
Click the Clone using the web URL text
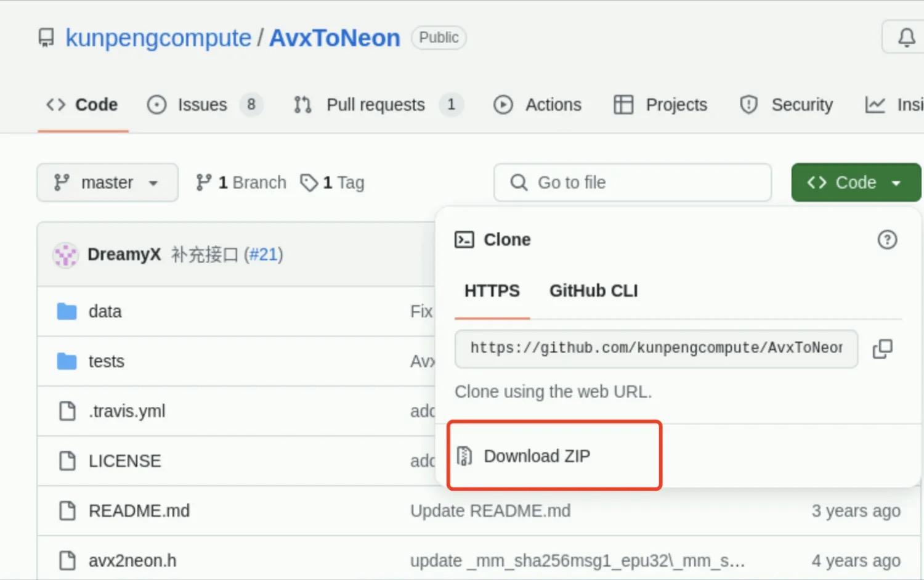tap(553, 392)
